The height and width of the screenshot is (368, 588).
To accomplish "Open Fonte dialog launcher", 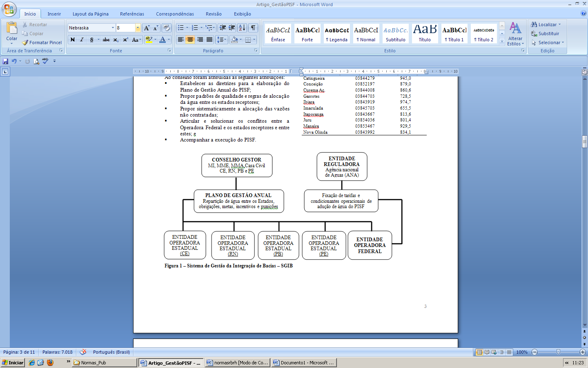I will coord(169,51).
